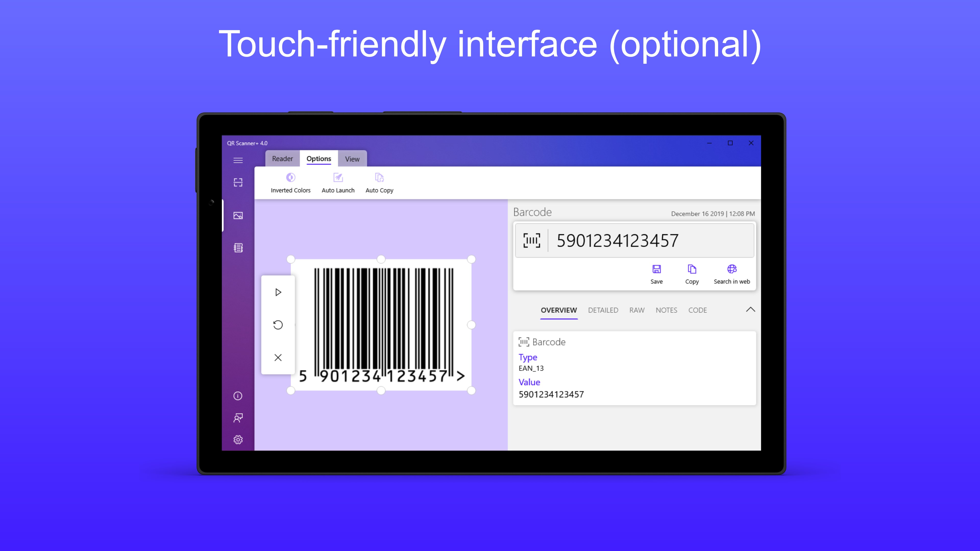Screen dimensions: 980x551
Task: Open the DETAILED results tab
Action: (x=603, y=310)
